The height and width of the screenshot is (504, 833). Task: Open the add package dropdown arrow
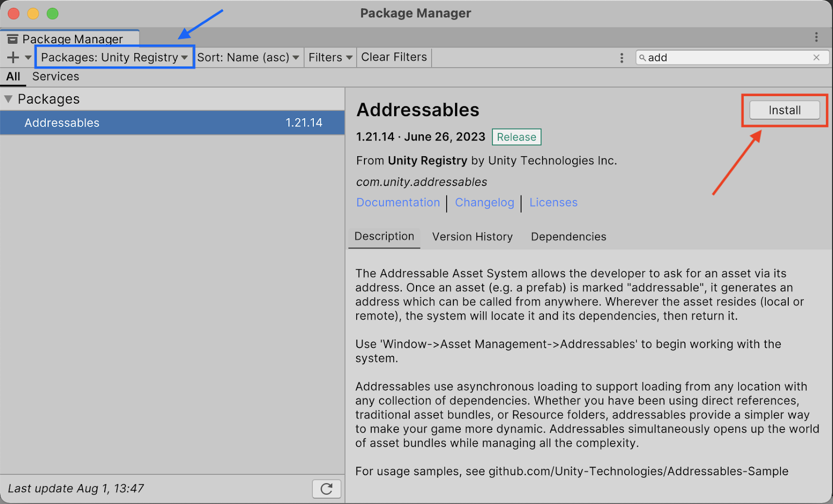[28, 57]
